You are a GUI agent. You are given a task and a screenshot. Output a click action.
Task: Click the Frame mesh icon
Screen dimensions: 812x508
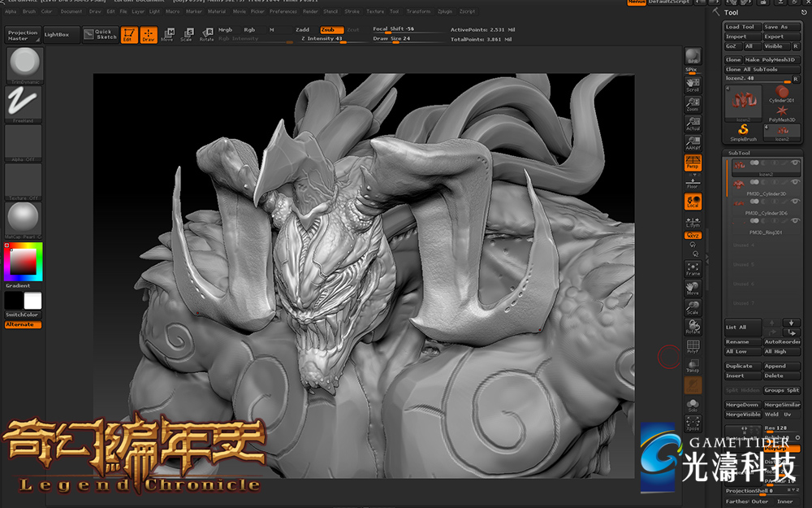tap(693, 268)
